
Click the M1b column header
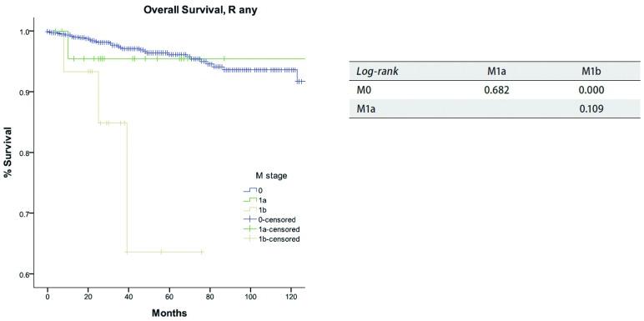click(593, 71)
